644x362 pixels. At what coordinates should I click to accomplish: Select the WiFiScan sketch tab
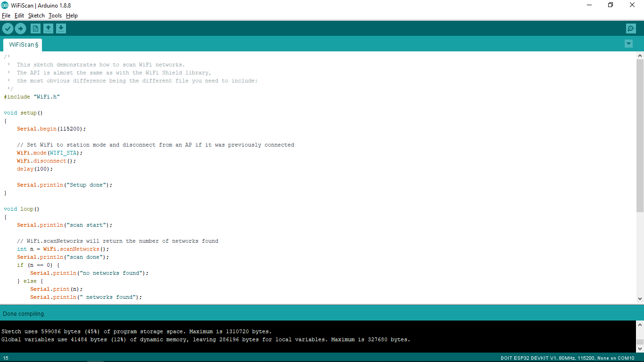click(24, 45)
